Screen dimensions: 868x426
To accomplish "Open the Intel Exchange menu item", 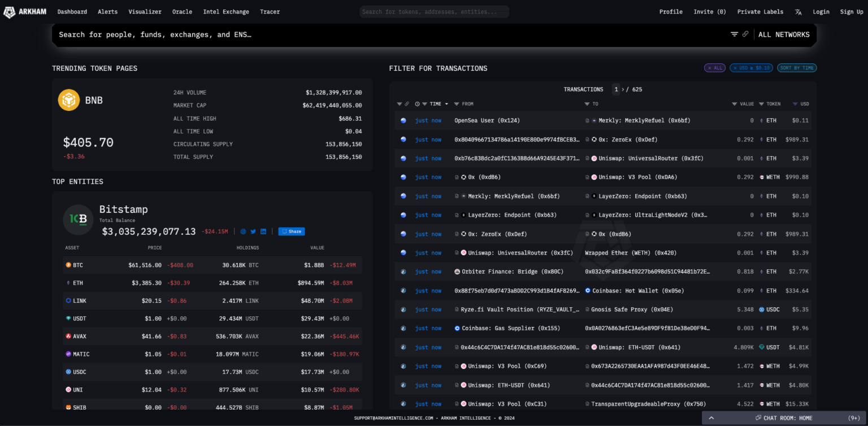I will pos(225,12).
